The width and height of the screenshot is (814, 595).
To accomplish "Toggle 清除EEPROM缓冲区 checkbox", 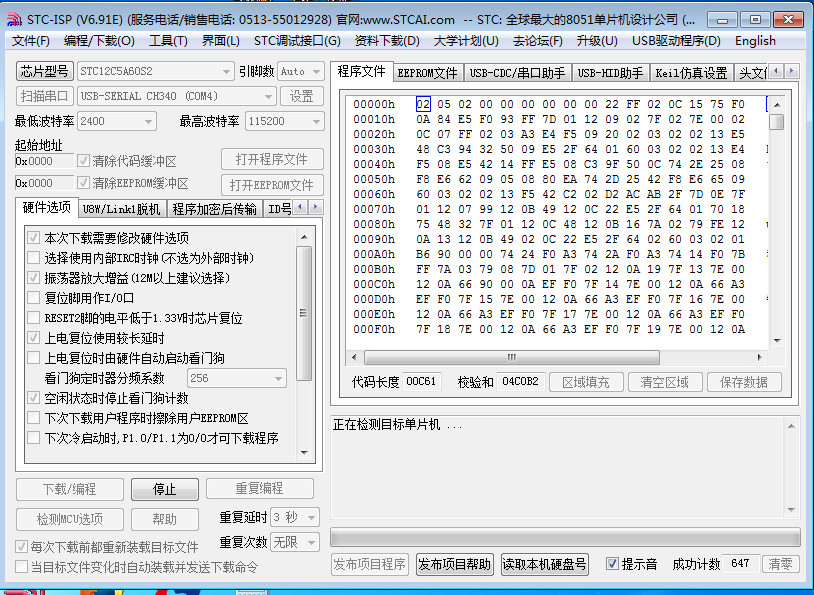I will click(x=83, y=183).
